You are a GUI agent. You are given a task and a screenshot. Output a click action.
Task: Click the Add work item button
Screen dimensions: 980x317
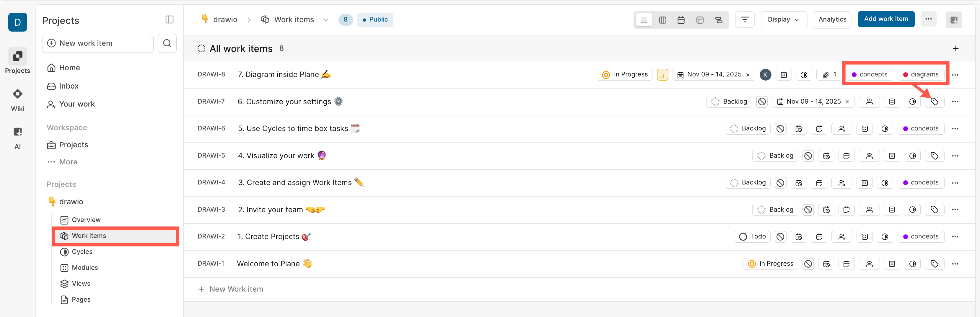click(886, 19)
